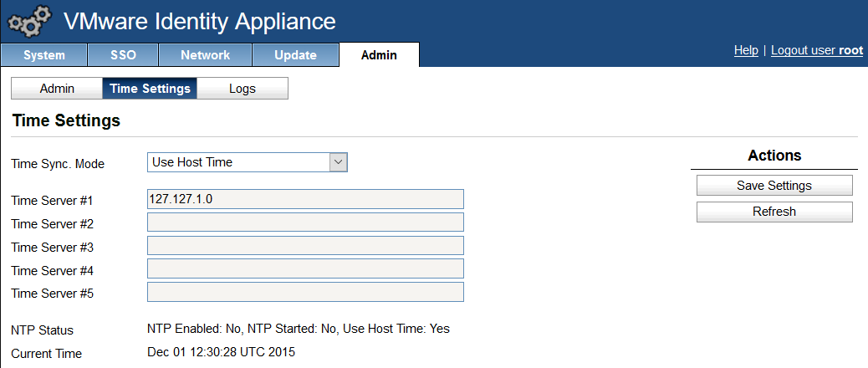Click the 'Time Sync. Mode' label

(x=58, y=165)
